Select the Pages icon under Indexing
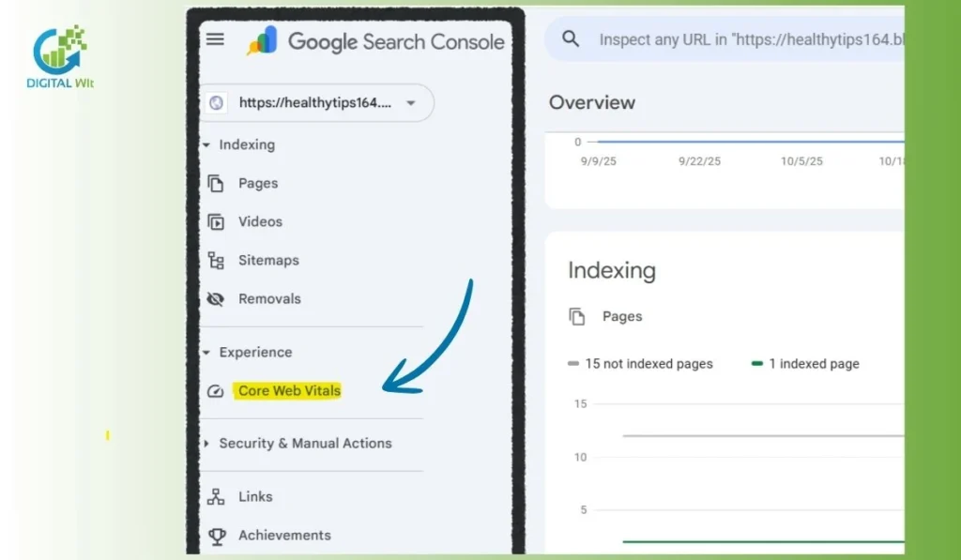 pyautogui.click(x=216, y=183)
